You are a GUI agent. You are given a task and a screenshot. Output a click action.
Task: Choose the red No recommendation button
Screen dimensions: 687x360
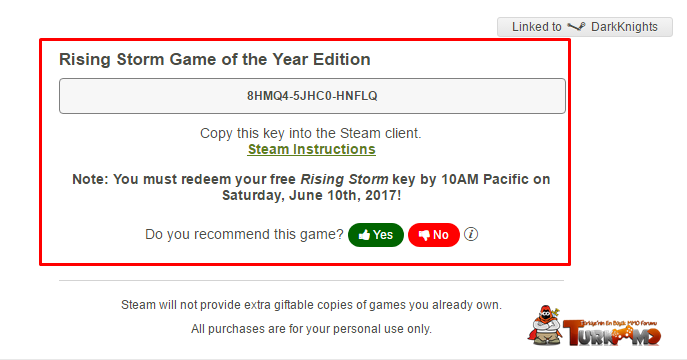click(434, 235)
